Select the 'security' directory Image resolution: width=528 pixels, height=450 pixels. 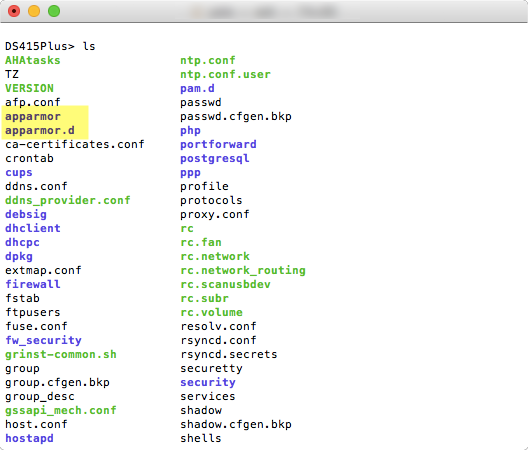(208, 382)
